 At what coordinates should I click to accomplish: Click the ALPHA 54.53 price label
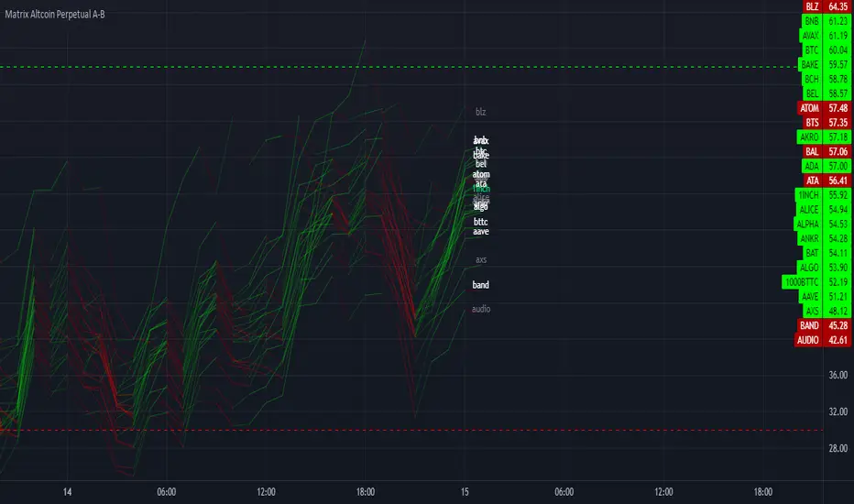pyautogui.click(x=823, y=224)
